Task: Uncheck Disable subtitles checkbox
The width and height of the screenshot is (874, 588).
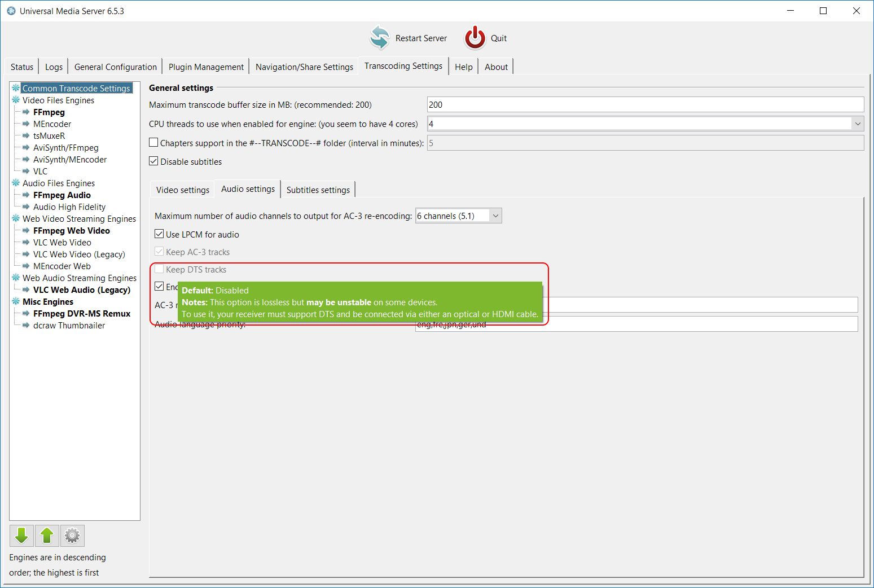Action: click(x=153, y=161)
